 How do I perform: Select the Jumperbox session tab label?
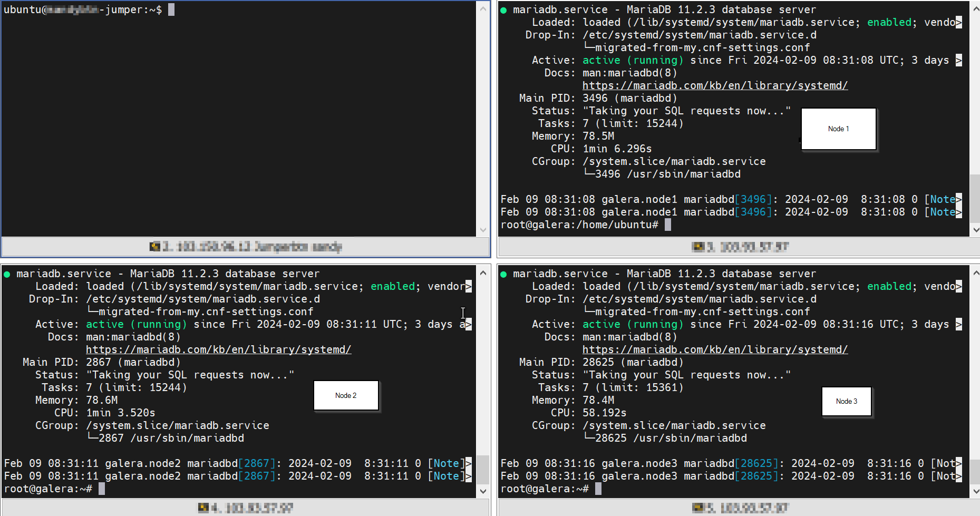tap(252, 246)
